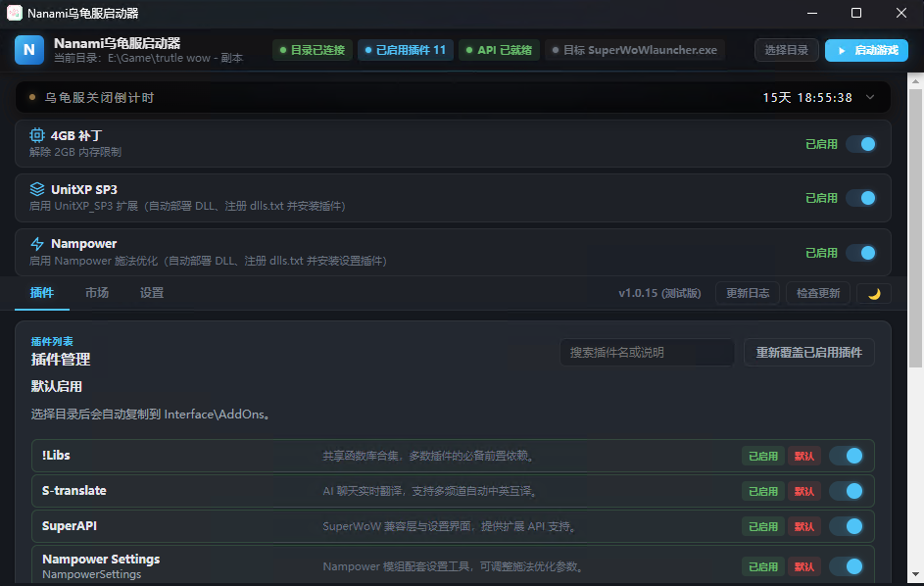Disable the Nampower Settings plugin toggle
Screen dimensions: 924x586
(x=847, y=566)
